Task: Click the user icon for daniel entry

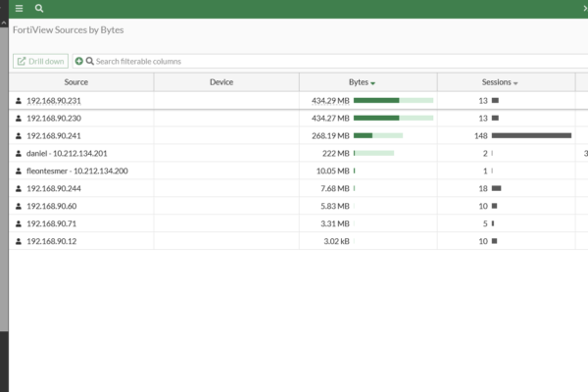Action: 18,154
